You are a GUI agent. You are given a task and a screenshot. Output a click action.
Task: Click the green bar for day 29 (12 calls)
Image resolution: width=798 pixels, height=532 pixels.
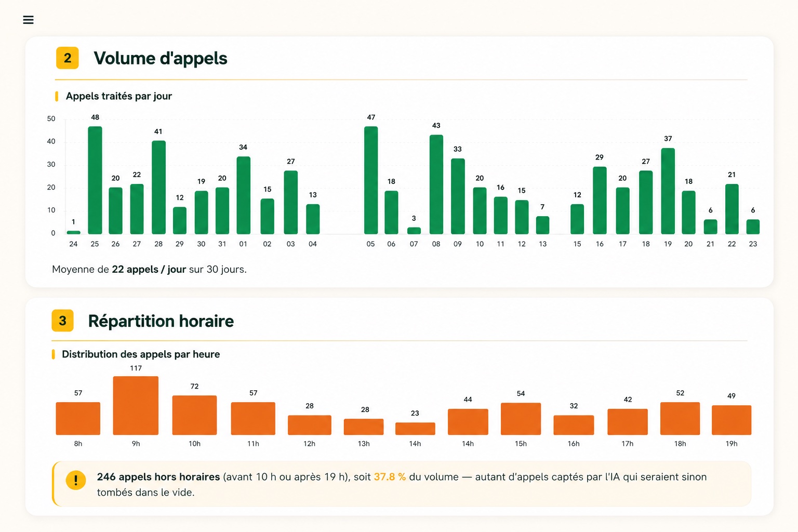180,221
